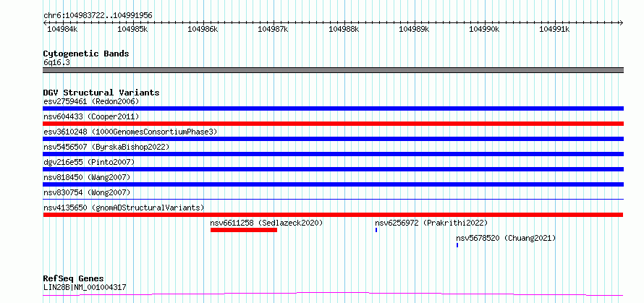The width and height of the screenshot is (644, 303).
Task: Click the nsv830754 (Wong2007) label
Action: pyautogui.click(x=87, y=192)
